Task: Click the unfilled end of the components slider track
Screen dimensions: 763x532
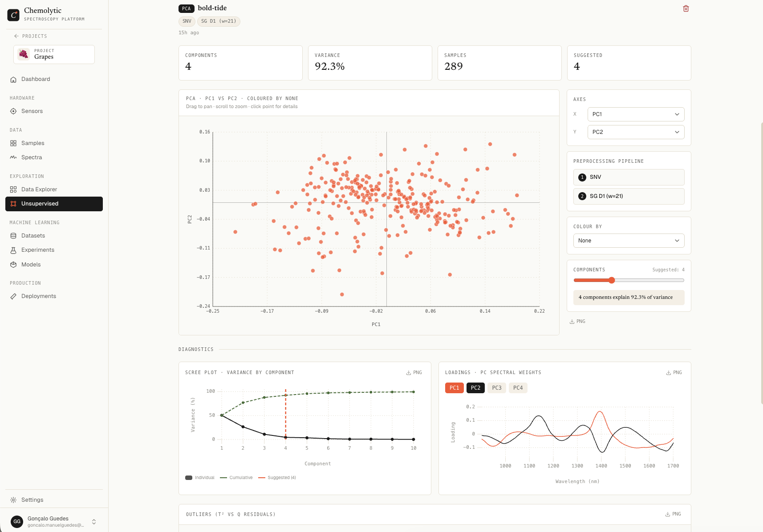Action: tap(682, 280)
